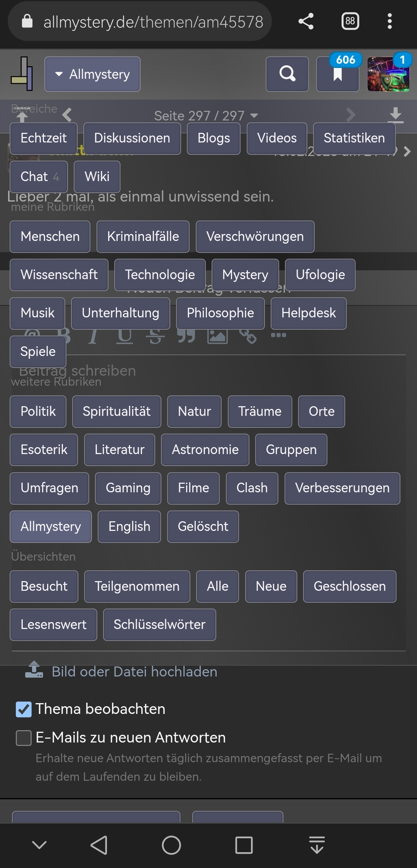Click Bild oder Datei hochladen link
This screenshot has width=417, height=868.
(x=134, y=672)
